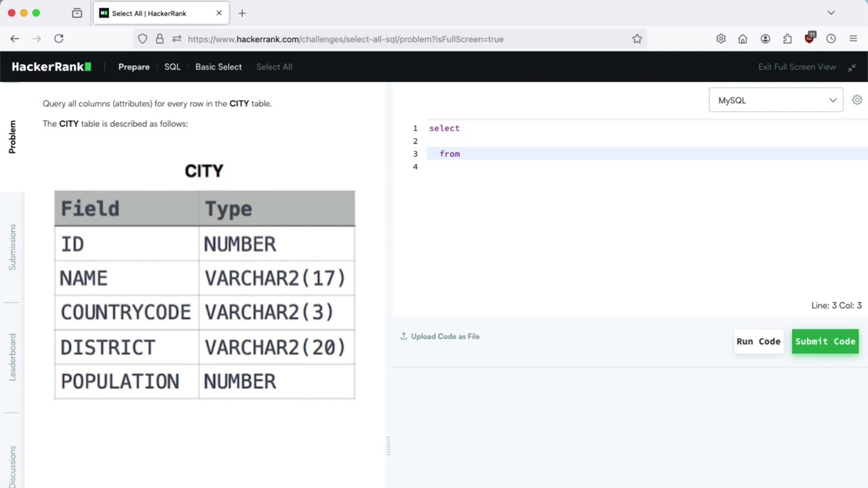
Task: Go back with browser back arrow
Action: click(15, 39)
